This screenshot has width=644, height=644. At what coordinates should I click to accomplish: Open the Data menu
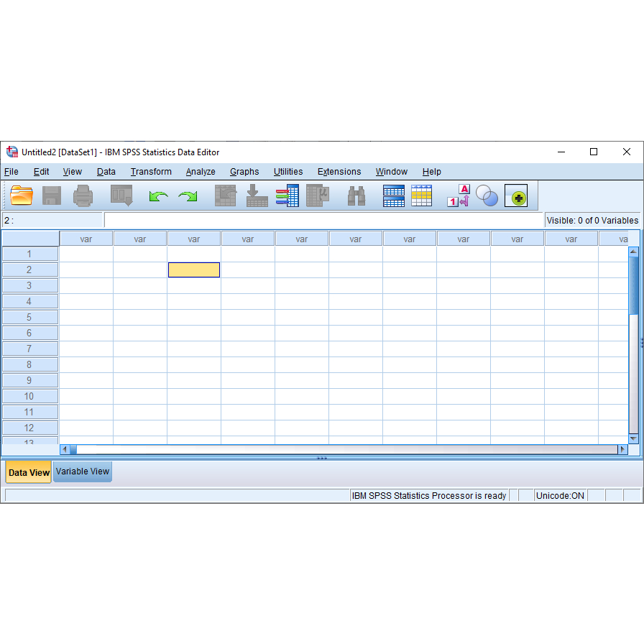coord(106,172)
